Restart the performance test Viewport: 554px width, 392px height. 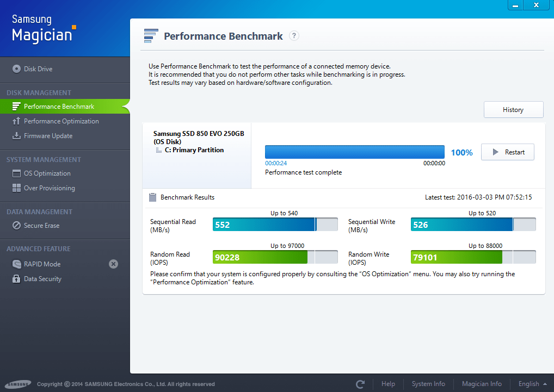507,152
